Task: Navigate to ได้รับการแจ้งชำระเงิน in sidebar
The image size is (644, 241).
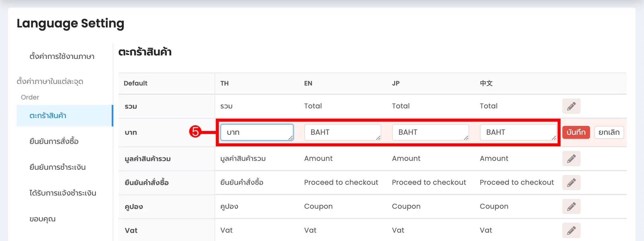Action: pyautogui.click(x=63, y=193)
